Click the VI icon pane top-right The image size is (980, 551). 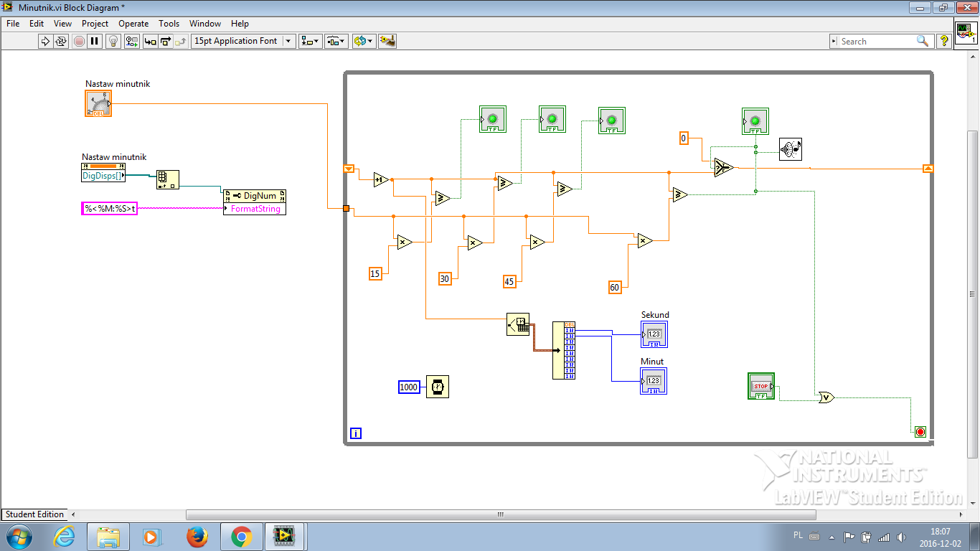click(966, 32)
